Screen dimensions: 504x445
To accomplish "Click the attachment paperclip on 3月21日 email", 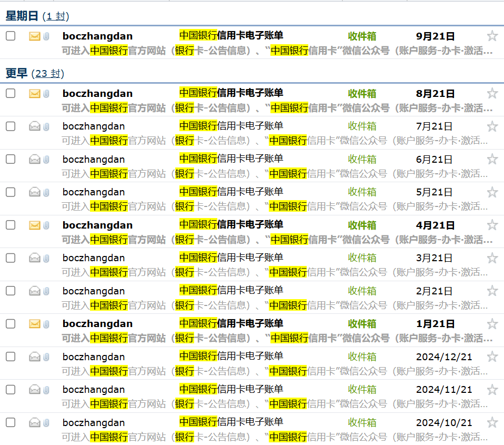I will pos(46,258).
